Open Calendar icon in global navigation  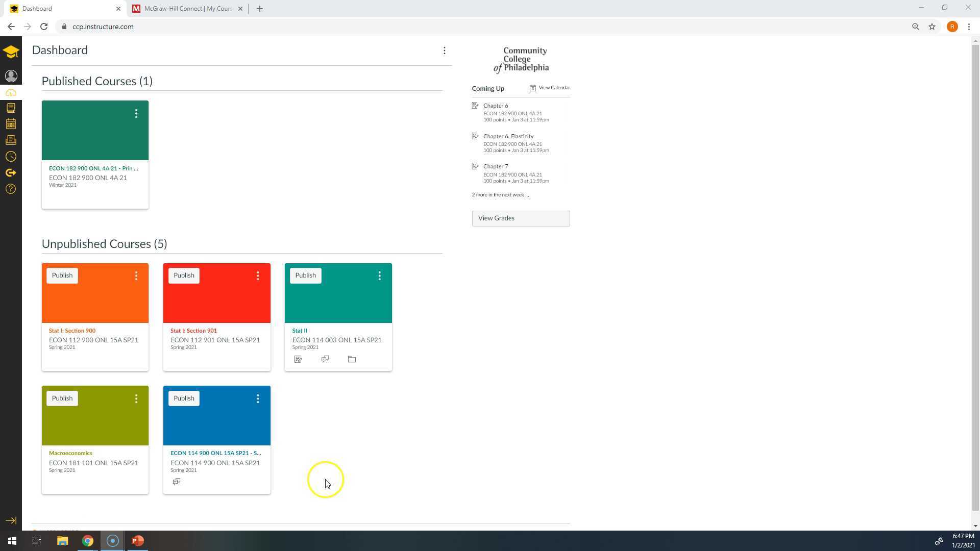[x=11, y=124]
